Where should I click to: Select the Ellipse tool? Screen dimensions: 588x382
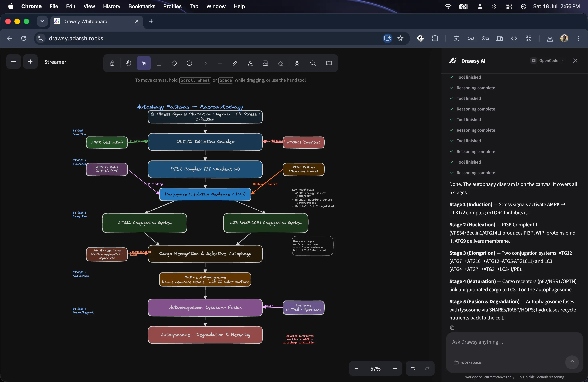tap(189, 63)
